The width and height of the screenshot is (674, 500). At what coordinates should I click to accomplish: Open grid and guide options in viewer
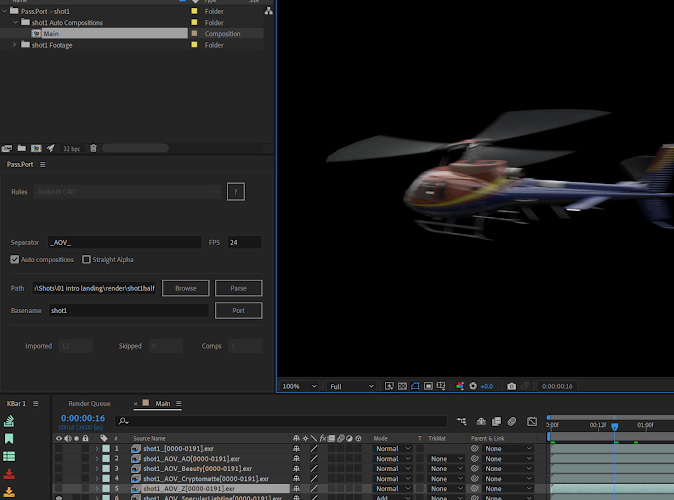(441, 386)
